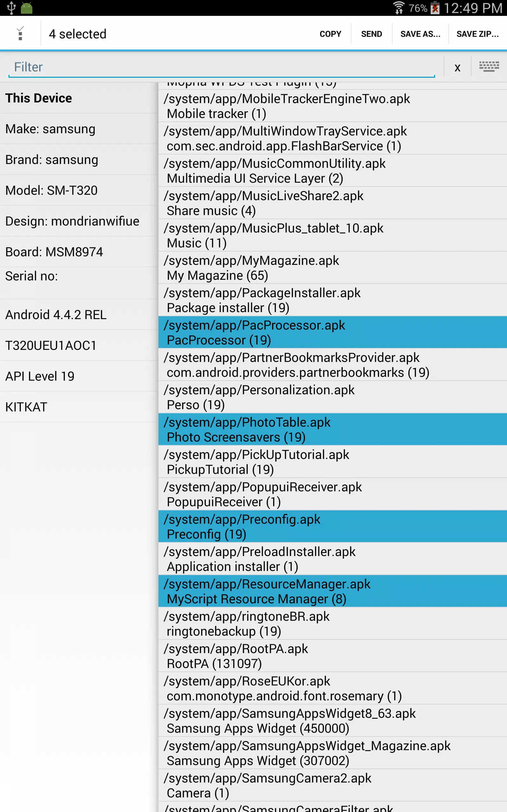Choose SAVE AS... action

pos(420,34)
